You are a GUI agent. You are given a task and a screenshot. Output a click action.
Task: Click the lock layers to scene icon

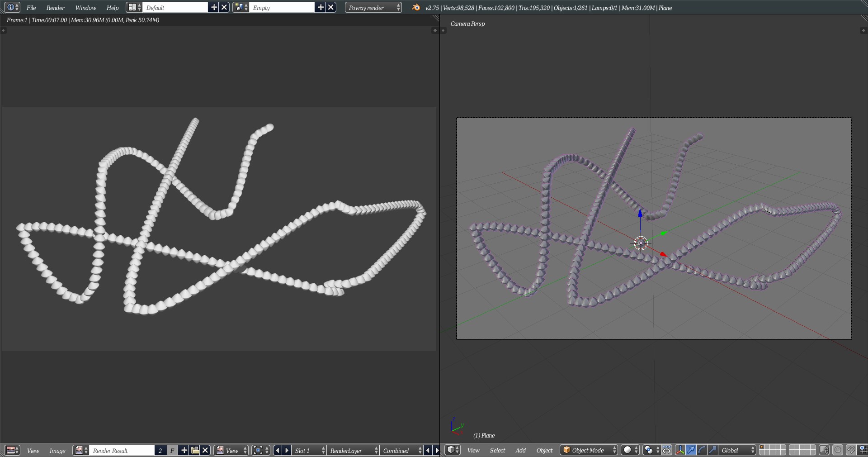tap(824, 450)
